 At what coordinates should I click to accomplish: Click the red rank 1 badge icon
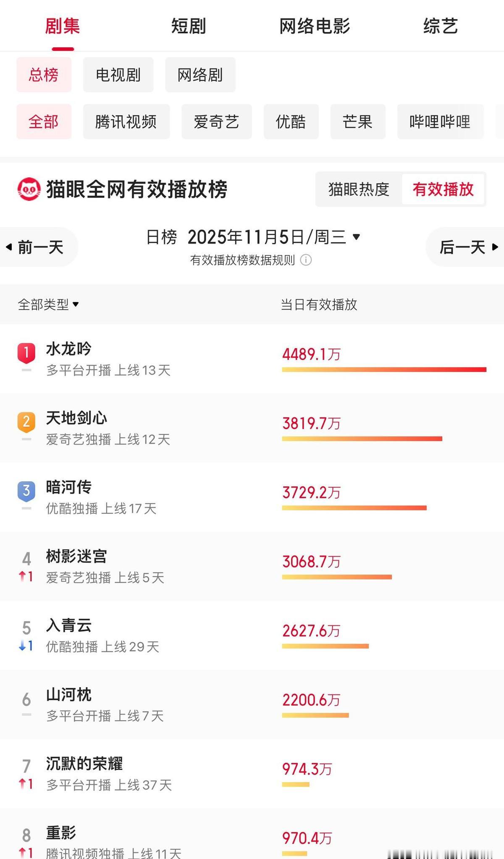(26, 352)
